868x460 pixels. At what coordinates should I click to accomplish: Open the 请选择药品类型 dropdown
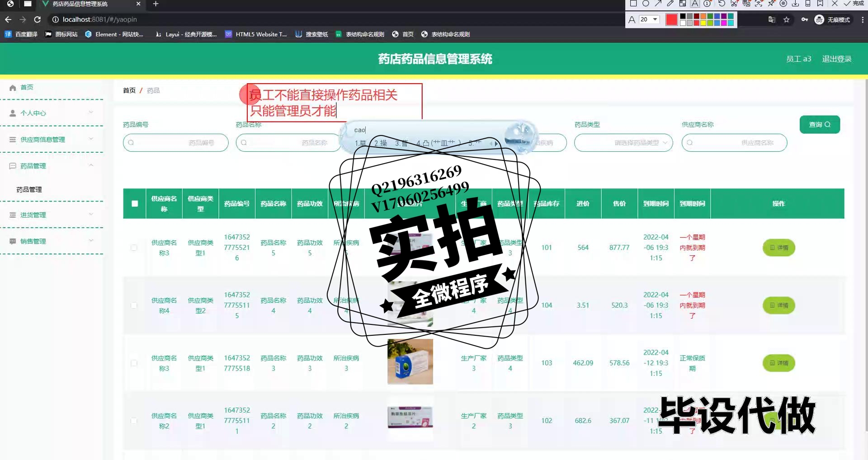click(623, 143)
